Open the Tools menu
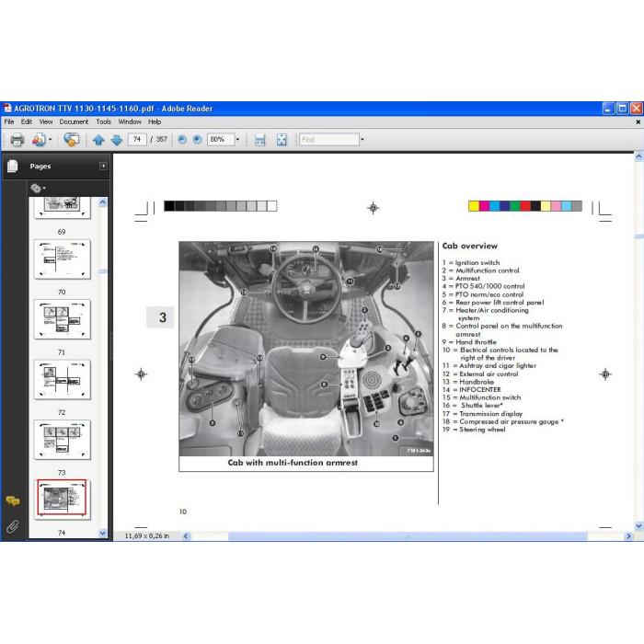 click(103, 121)
